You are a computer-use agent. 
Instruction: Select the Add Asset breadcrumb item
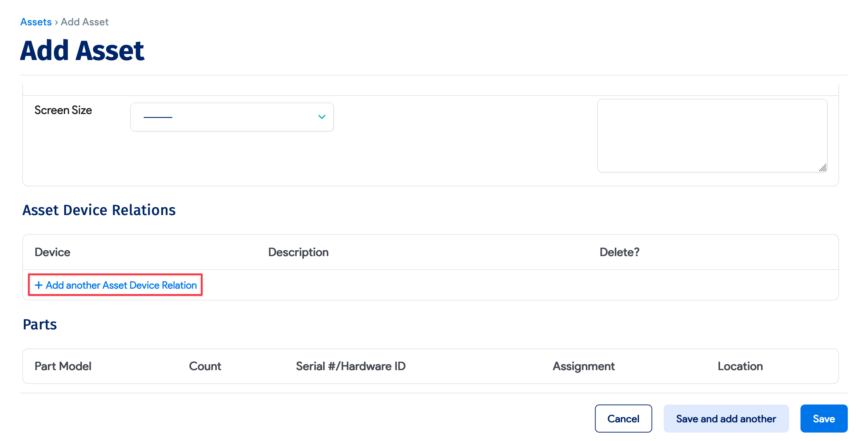[84, 22]
